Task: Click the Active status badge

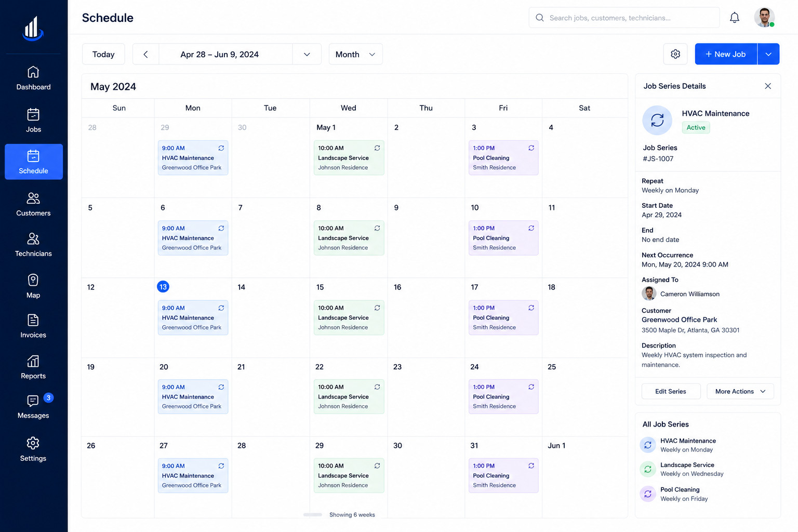Action: 696,127
